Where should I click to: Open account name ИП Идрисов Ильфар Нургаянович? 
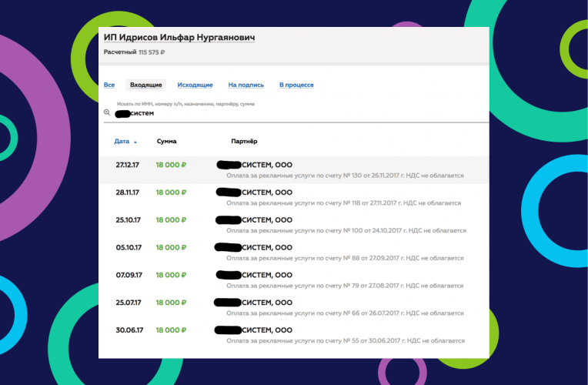(179, 37)
